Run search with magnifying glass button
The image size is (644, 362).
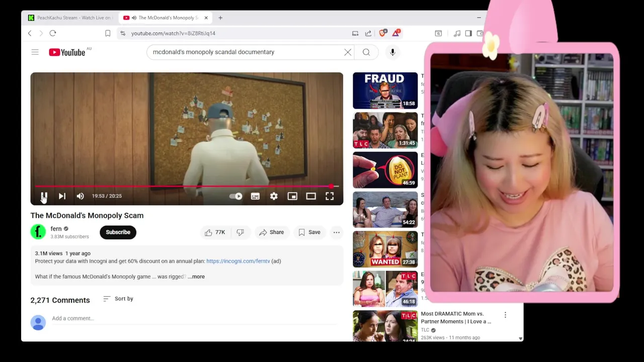[366, 52]
